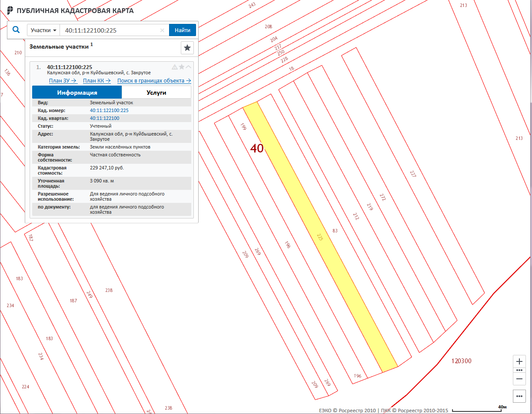The width and height of the screenshot is (532, 414).
Task: Click parcel label 219 on the map
Action: coord(370,207)
